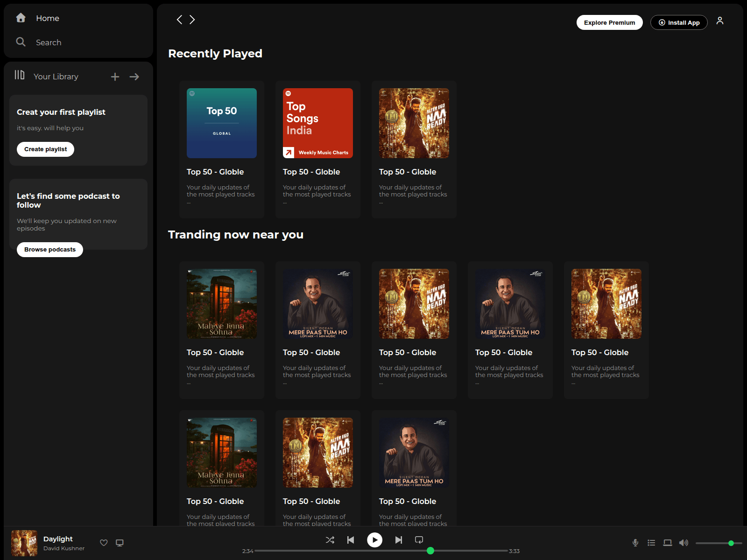This screenshot has width=747, height=560.
Task: Open the queue list icon
Action: (651, 543)
